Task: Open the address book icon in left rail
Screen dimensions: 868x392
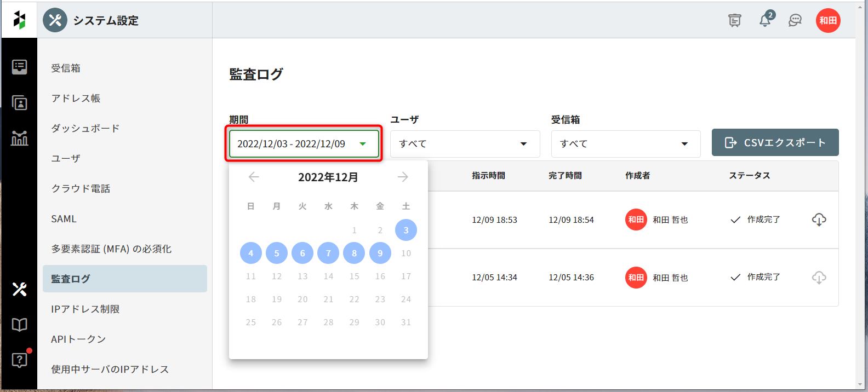Action: (x=20, y=103)
